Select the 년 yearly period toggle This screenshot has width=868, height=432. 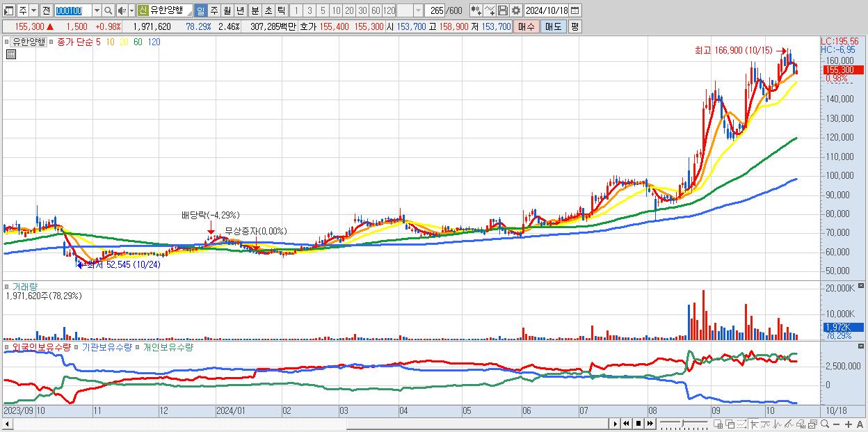click(x=241, y=10)
